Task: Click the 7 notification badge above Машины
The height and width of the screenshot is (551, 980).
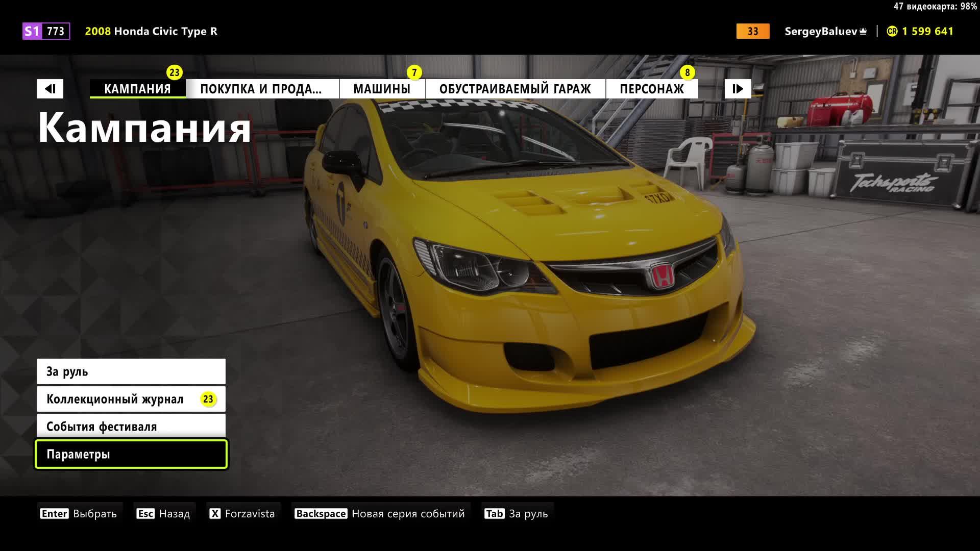Action: pyautogui.click(x=414, y=72)
